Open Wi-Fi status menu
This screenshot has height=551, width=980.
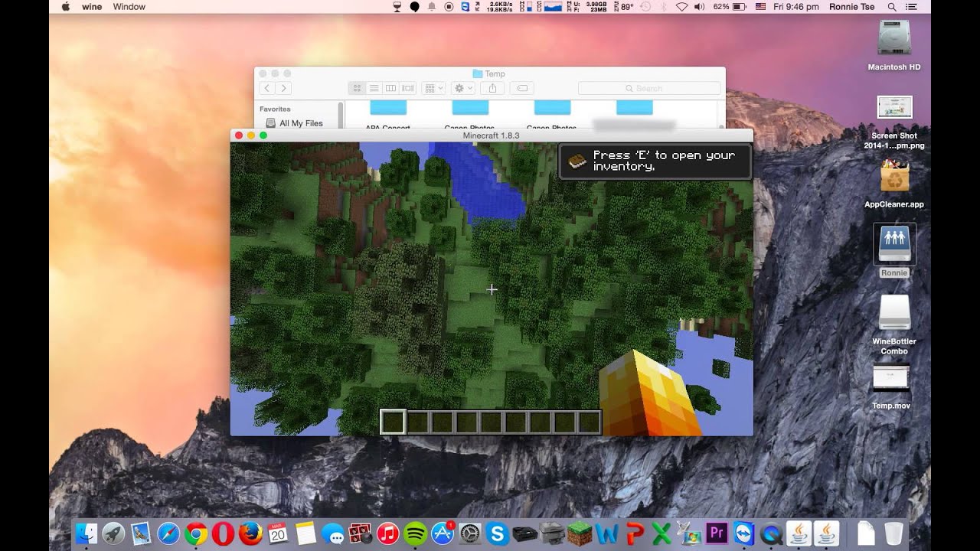pyautogui.click(x=681, y=7)
